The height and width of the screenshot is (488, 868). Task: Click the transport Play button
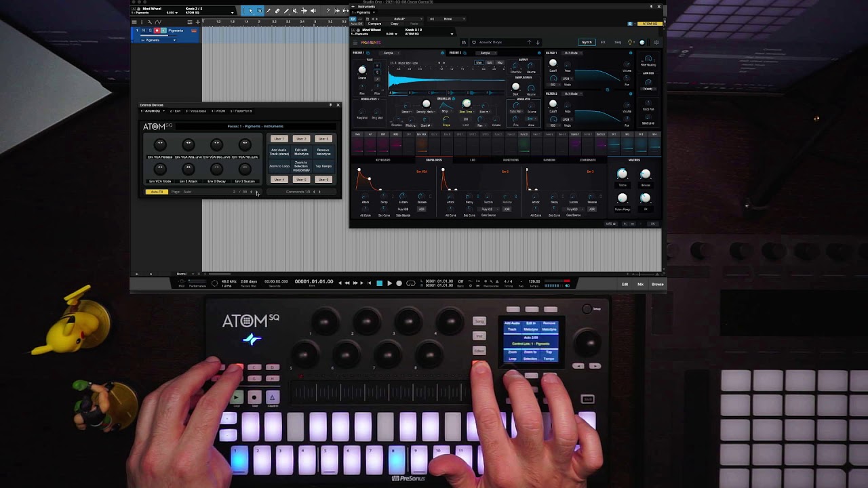coord(390,283)
